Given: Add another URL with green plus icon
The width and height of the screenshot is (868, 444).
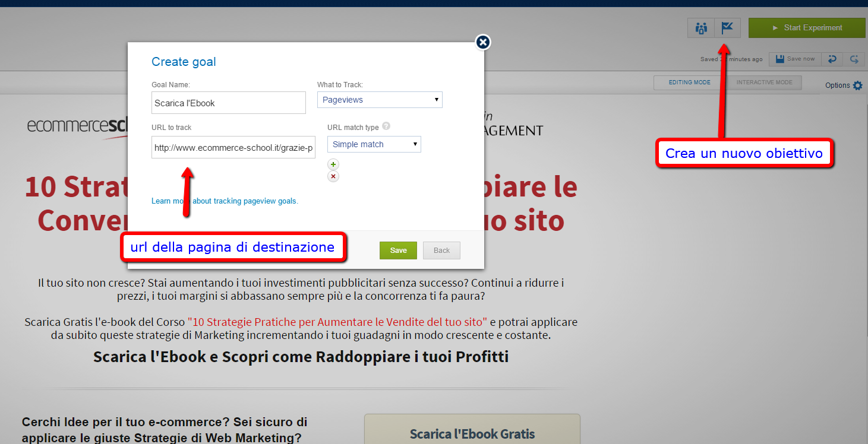Looking at the screenshot, I should tap(333, 164).
